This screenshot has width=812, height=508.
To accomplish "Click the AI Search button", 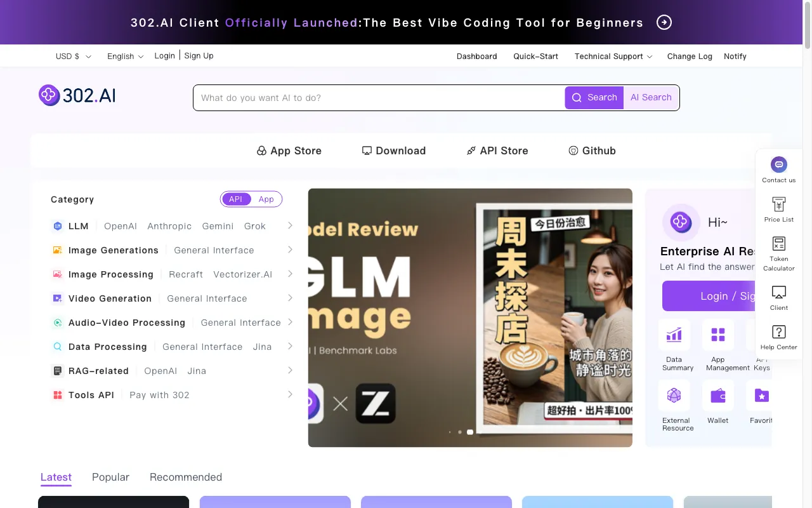I will click(x=651, y=98).
